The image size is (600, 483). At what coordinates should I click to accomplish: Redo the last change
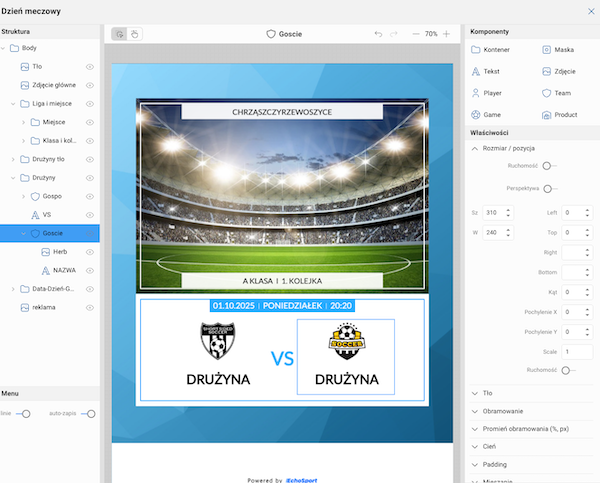393,34
